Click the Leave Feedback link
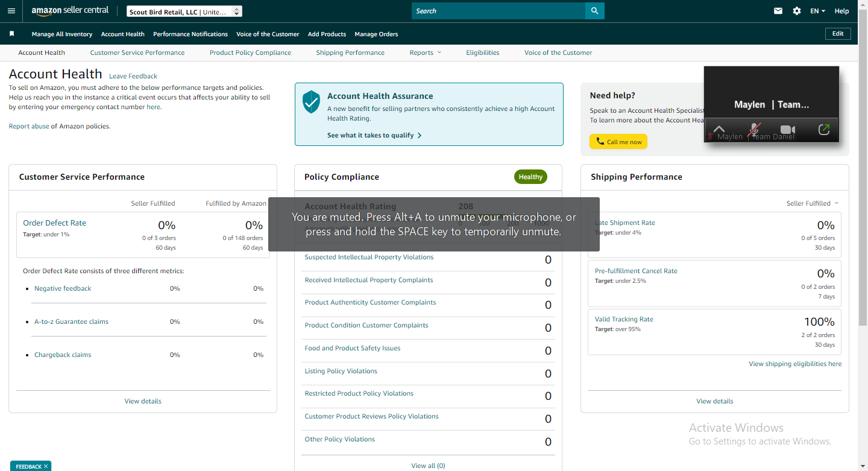Image resolution: width=868 pixels, height=471 pixels. [x=133, y=76]
